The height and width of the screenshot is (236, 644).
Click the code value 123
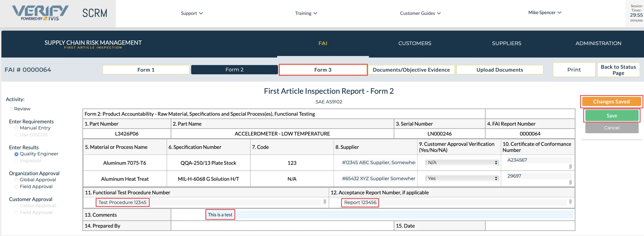click(292, 163)
